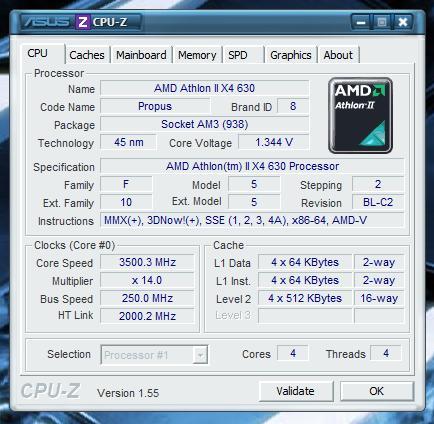The width and height of the screenshot is (434, 424).
Task: Click the OK button
Action: [377, 391]
